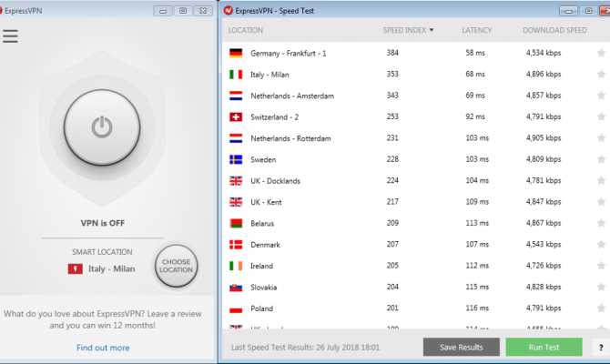Viewport: 610px width, 364px height.
Task: Open the hamburger menu icon
Action: pos(10,36)
